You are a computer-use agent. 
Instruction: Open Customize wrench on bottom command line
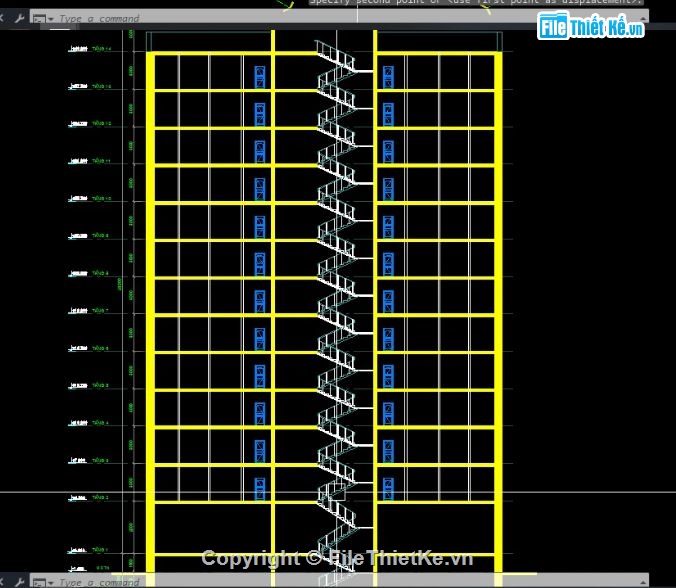(x=19, y=582)
